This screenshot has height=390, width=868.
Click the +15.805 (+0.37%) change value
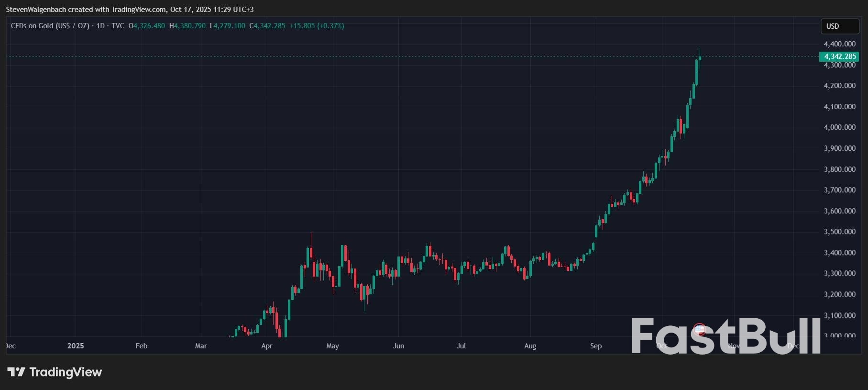click(317, 26)
